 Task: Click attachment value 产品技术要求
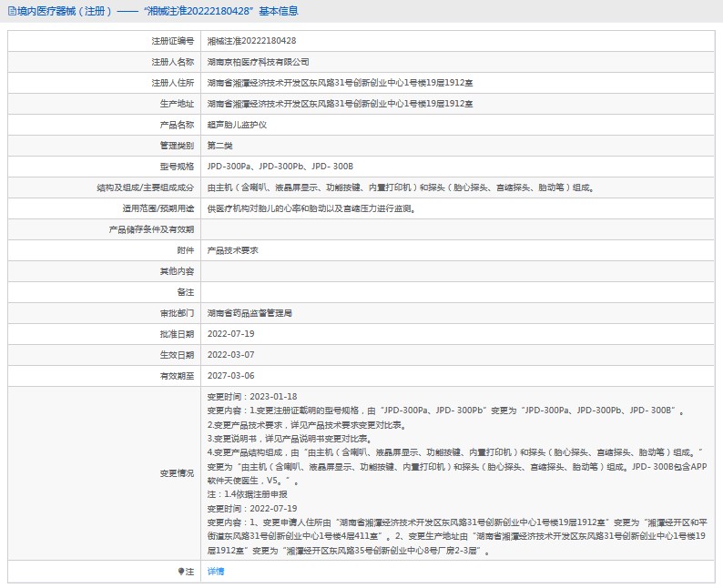point(232,250)
